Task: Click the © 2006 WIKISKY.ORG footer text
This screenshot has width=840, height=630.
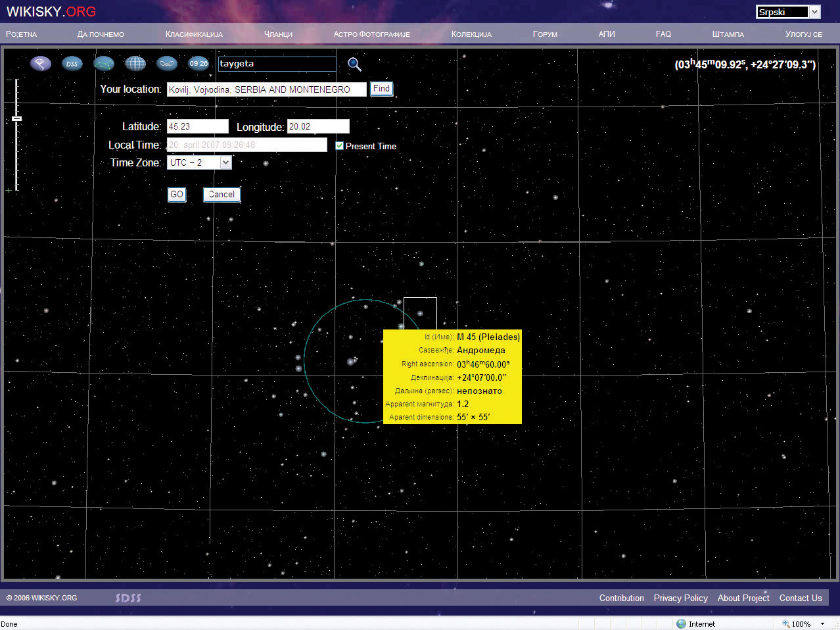Action: 41,598
